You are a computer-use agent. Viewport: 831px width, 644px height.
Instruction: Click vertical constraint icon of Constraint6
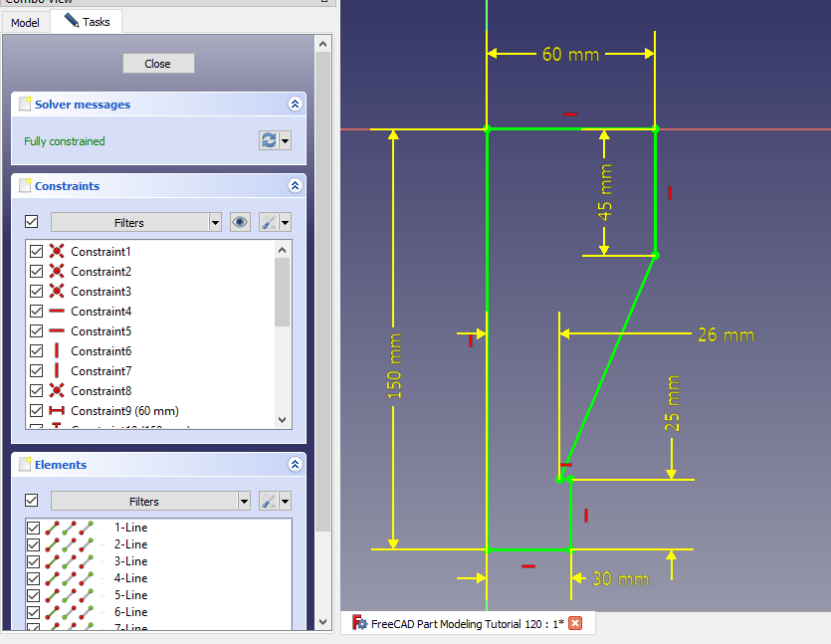(57, 351)
